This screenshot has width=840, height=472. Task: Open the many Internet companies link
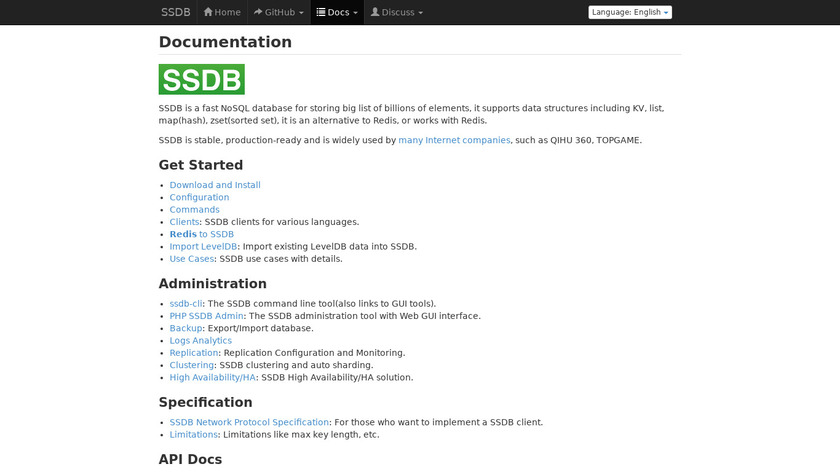[x=454, y=140]
